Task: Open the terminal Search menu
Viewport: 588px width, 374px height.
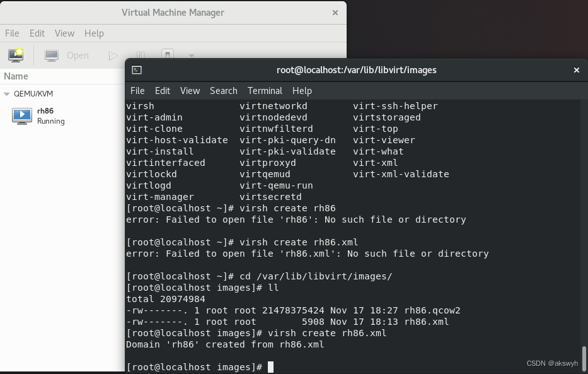Action: (224, 91)
